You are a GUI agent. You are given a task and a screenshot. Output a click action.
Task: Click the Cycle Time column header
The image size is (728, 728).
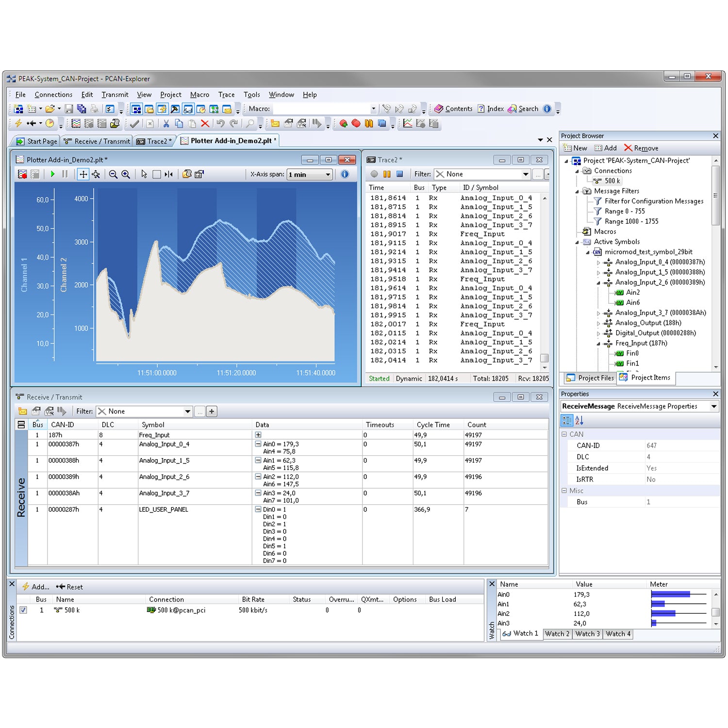(x=433, y=425)
